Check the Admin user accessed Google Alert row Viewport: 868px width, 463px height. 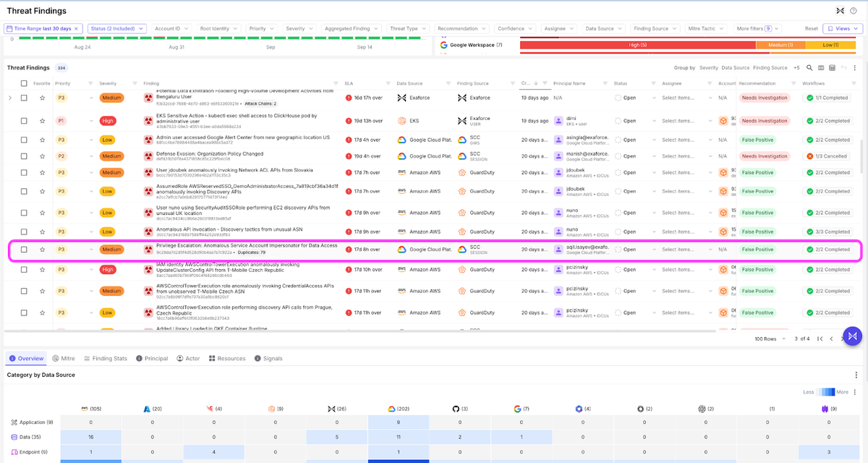point(24,140)
